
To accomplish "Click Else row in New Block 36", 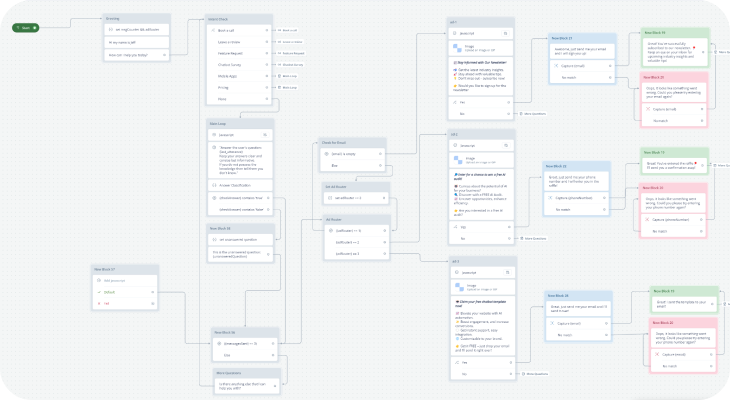I will pos(245,355).
